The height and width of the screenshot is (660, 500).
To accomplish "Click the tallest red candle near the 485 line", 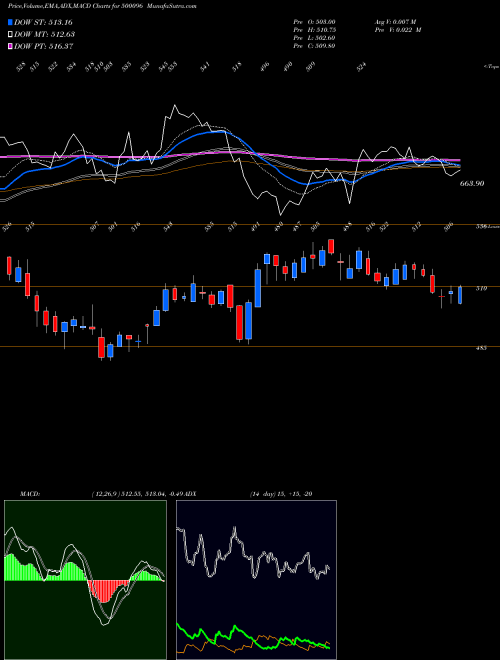I will click(239, 322).
